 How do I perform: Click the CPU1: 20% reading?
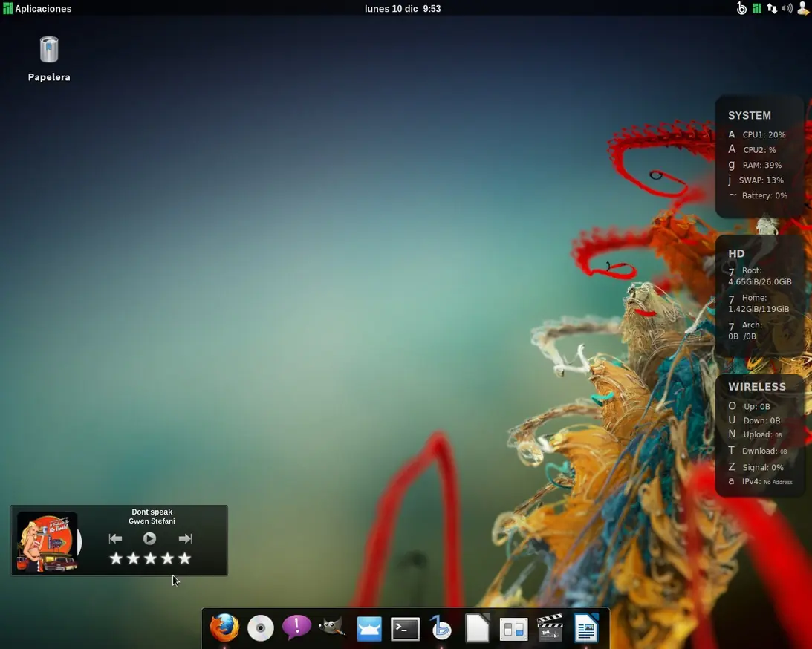pyautogui.click(x=757, y=134)
